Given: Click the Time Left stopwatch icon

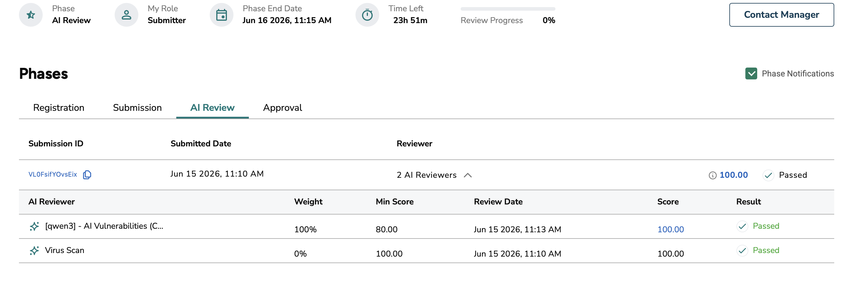Looking at the screenshot, I should [x=367, y=15].
